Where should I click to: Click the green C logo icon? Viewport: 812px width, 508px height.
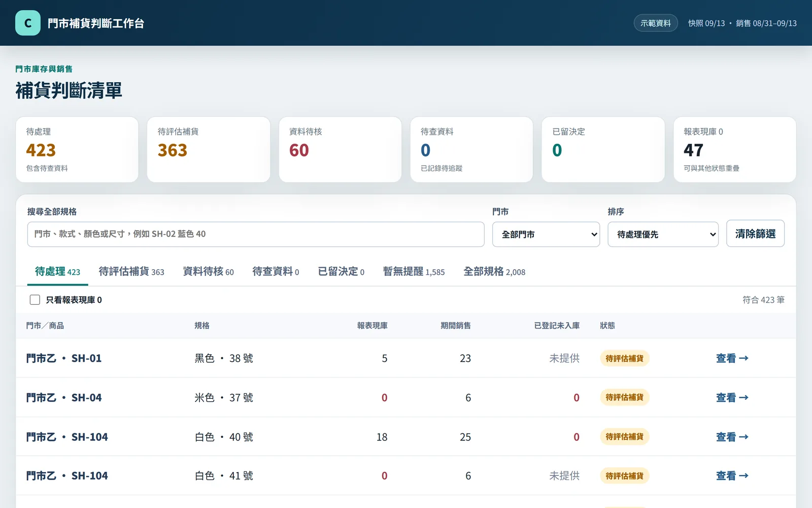coord(28,23)
